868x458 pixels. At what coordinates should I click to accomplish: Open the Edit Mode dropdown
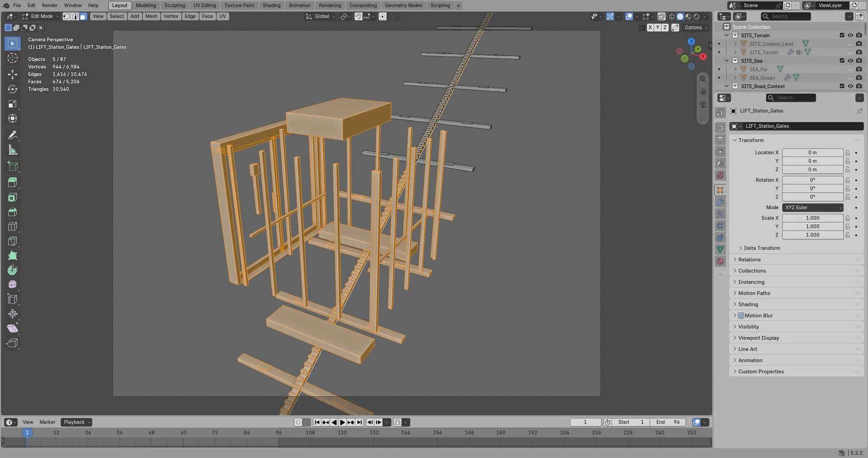pos(40,16)
